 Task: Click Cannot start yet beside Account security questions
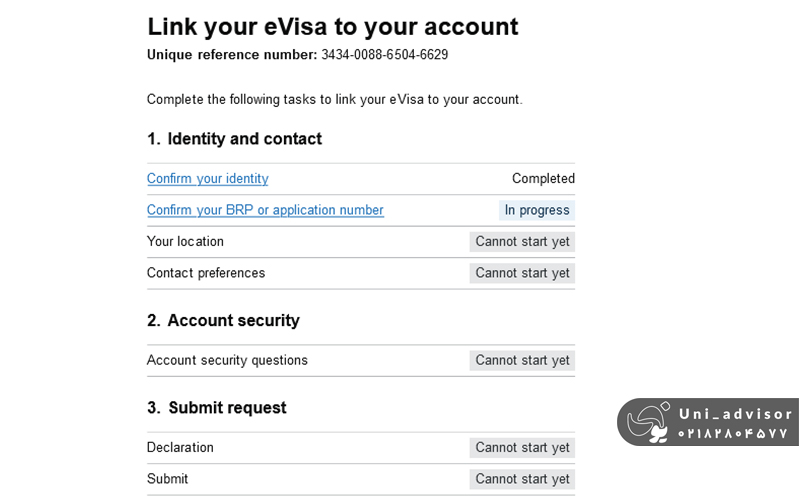522,360
